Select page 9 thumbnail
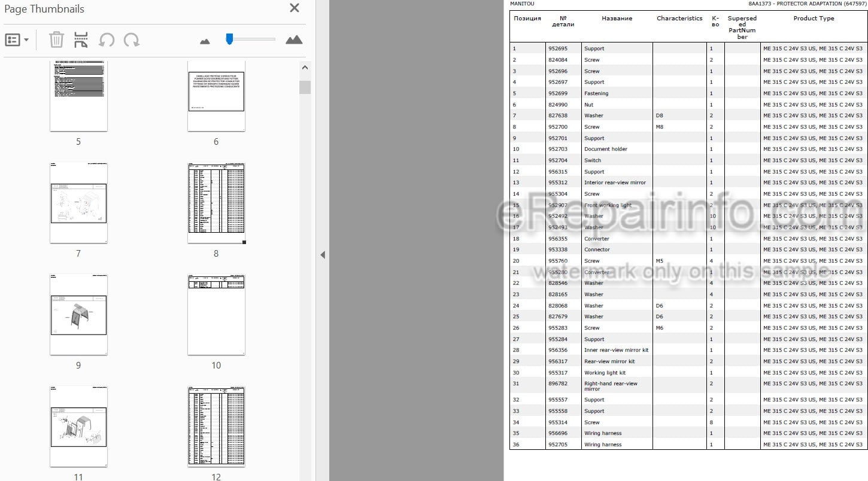This screenshot has width=868, height=481. [78, 314]
